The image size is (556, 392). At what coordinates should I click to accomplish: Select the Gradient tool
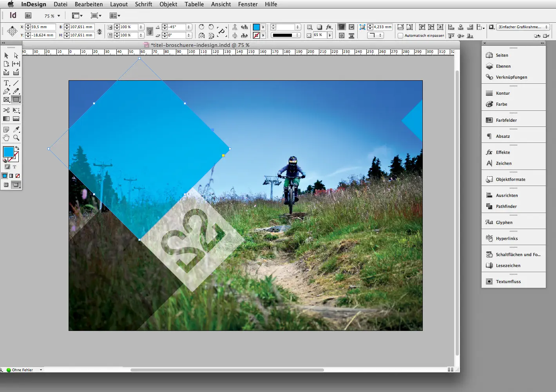[6, 119]
